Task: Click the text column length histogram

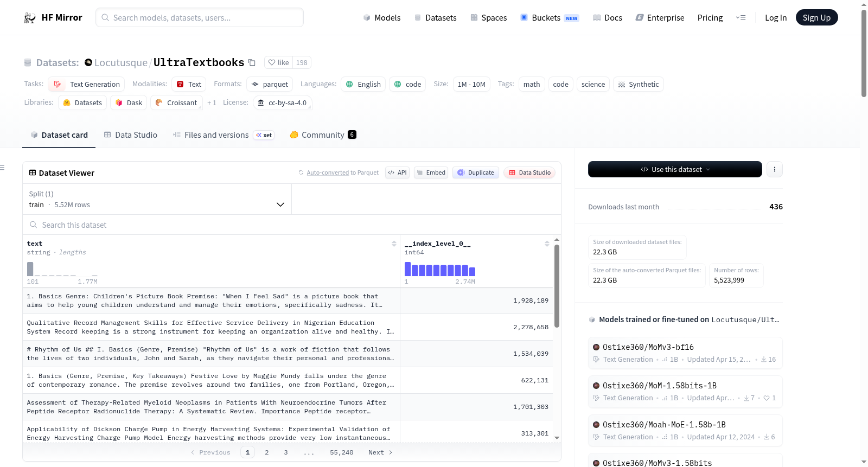Action: 62,270
